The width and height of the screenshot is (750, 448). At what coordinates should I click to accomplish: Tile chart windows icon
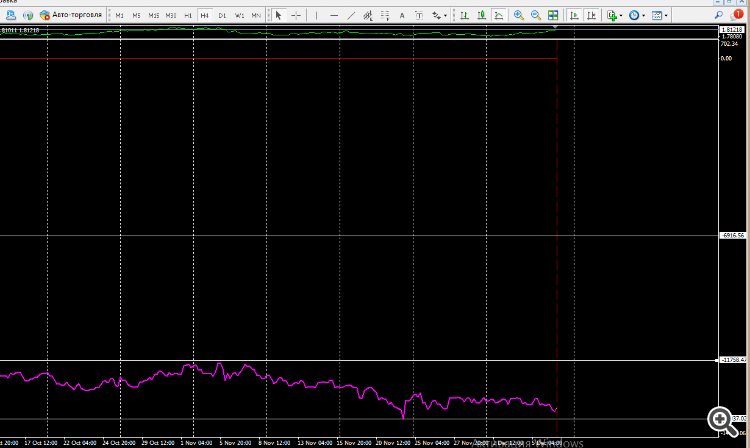pyautogui.click(x=553, y=16)
